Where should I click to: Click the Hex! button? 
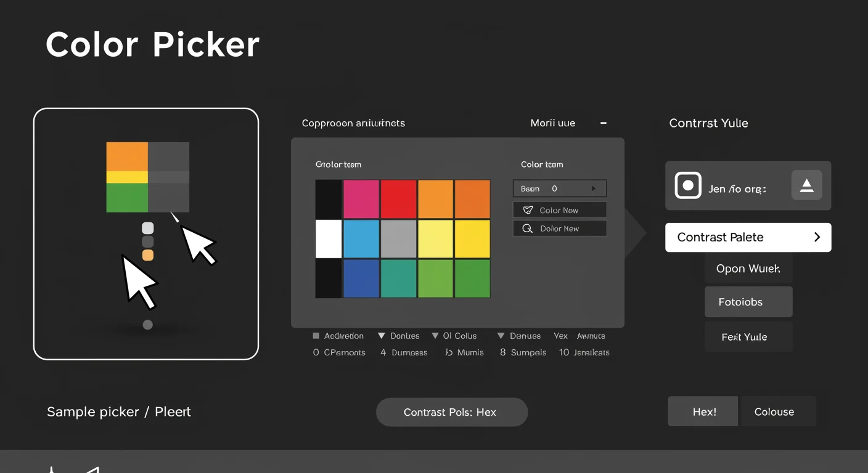click(703, 412)
